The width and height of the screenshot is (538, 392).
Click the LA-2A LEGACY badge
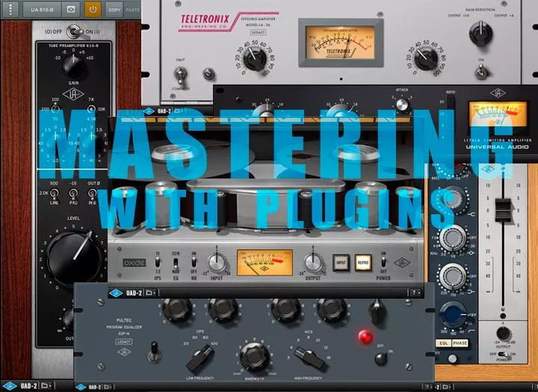[x=258, y=32]
